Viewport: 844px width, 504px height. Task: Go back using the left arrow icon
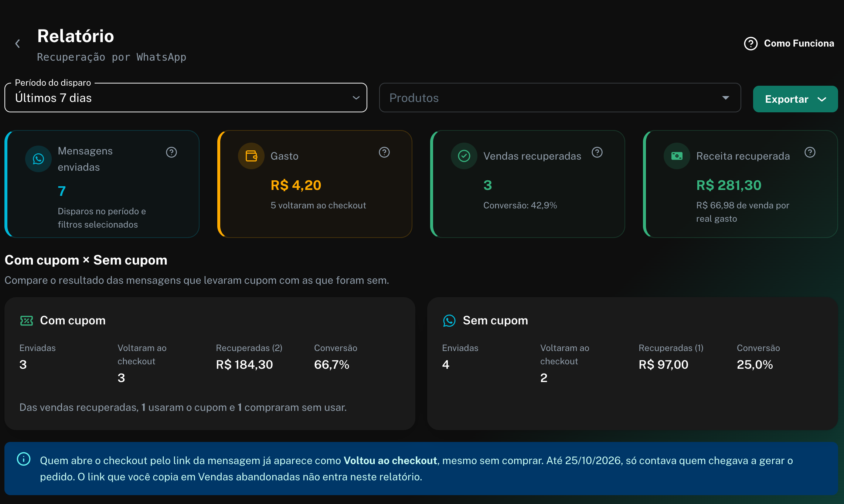point(17,44)
